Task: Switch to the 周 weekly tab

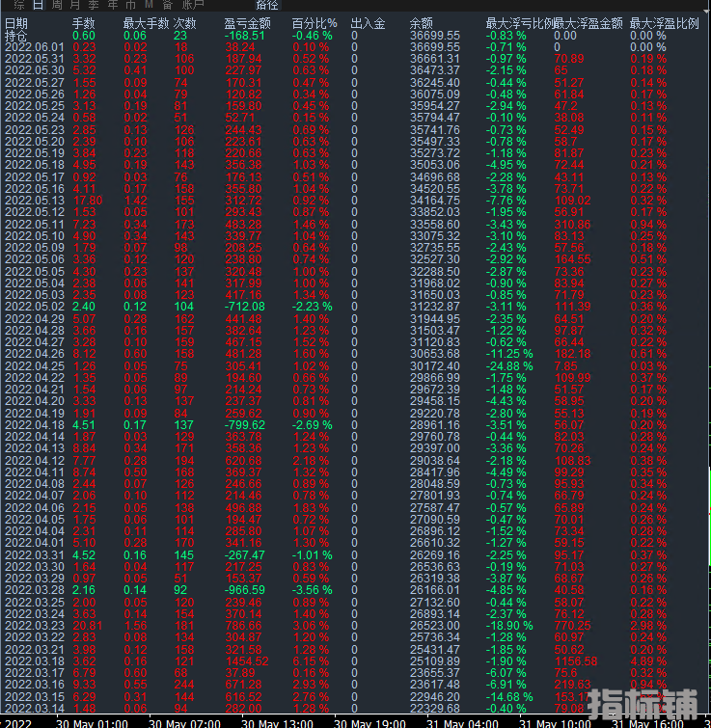Action: point(57,6)
